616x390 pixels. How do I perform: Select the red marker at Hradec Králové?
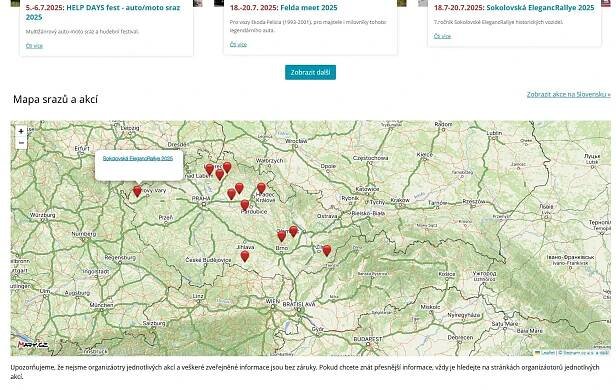[261, 188]
